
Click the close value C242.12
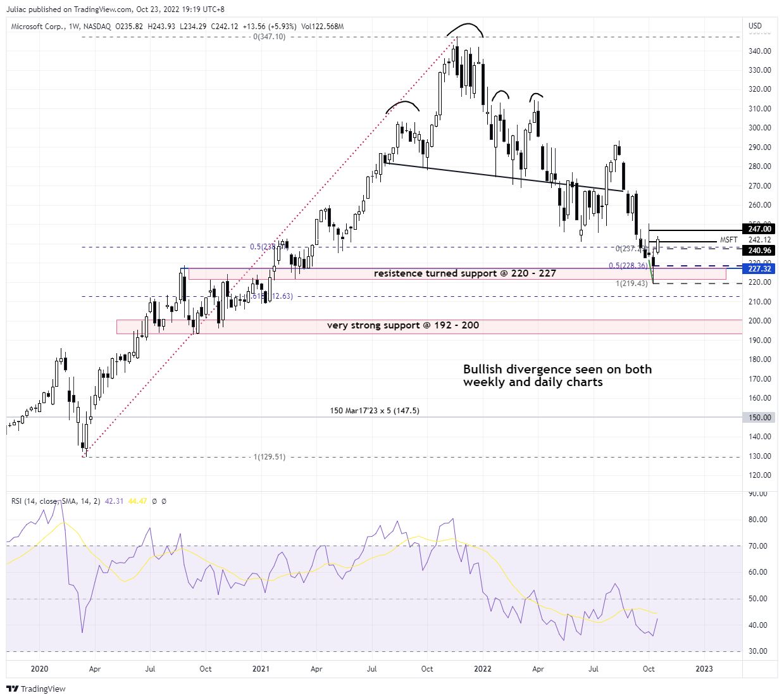click(225, 27)
